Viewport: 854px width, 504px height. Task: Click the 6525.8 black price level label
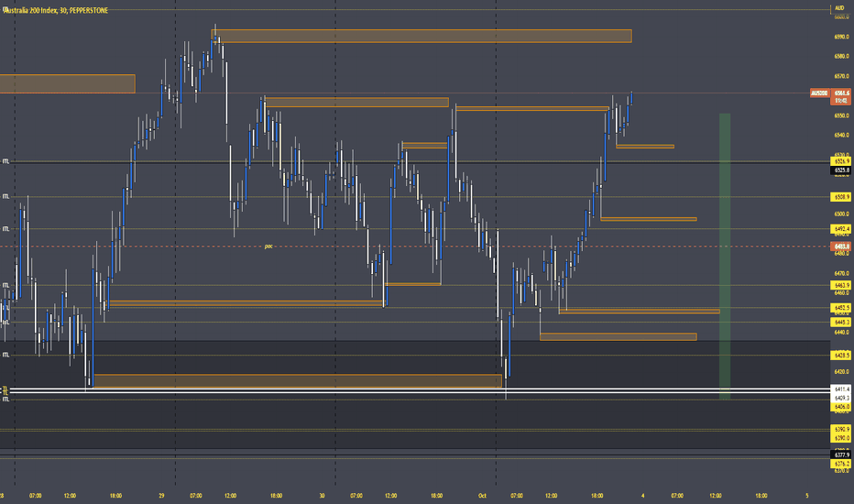841,170
